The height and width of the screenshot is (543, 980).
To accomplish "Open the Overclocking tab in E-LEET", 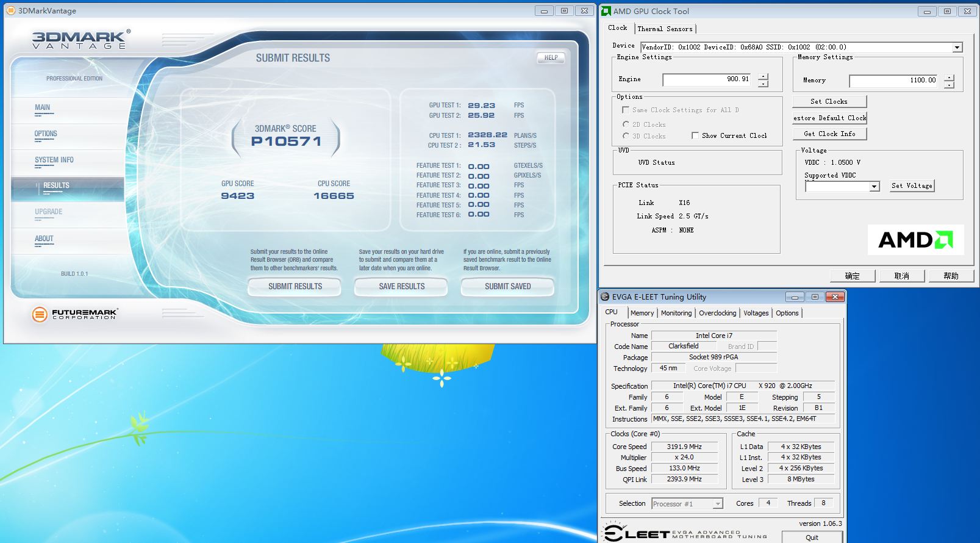I will pos(718,313).
